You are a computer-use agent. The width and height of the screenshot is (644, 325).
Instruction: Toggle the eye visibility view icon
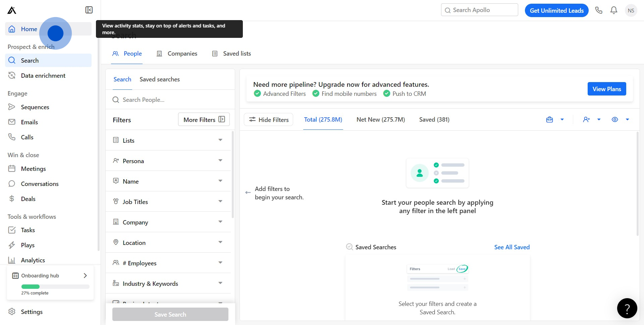615,120
